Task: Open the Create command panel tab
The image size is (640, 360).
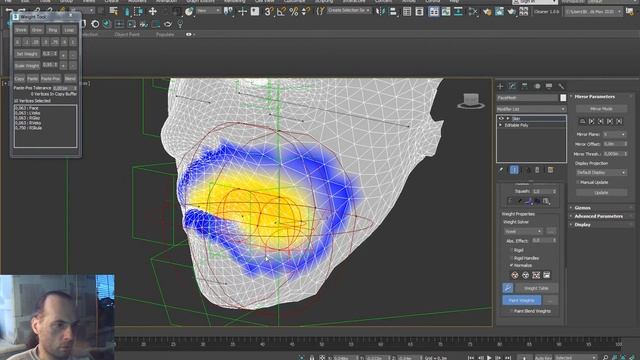Action: pos(500,86)
